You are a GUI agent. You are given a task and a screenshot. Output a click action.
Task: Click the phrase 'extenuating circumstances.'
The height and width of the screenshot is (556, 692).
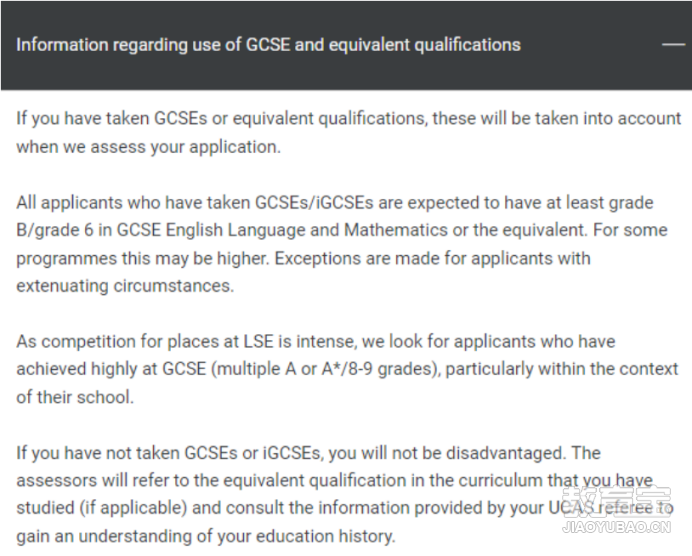pos(125,286)
